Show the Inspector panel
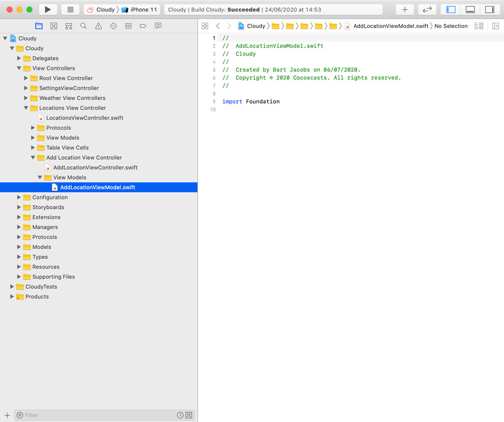Viewport: 504px width, 422px height. point(490,9)
